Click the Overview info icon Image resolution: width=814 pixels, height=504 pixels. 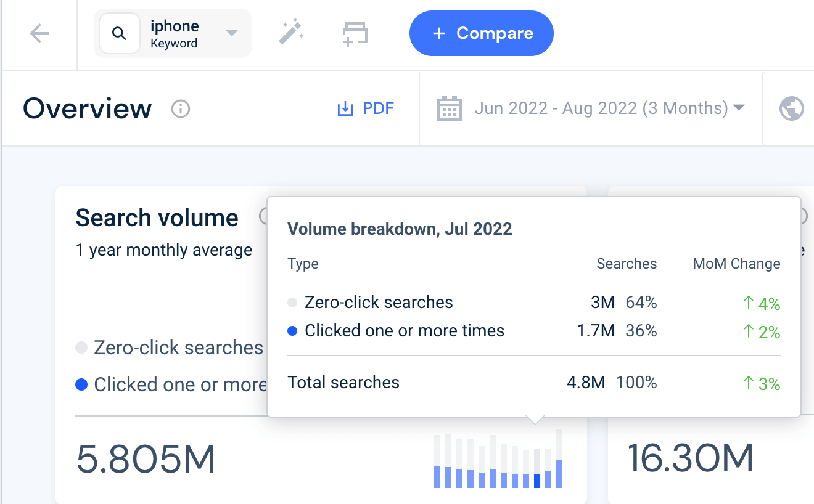(181, 109)
